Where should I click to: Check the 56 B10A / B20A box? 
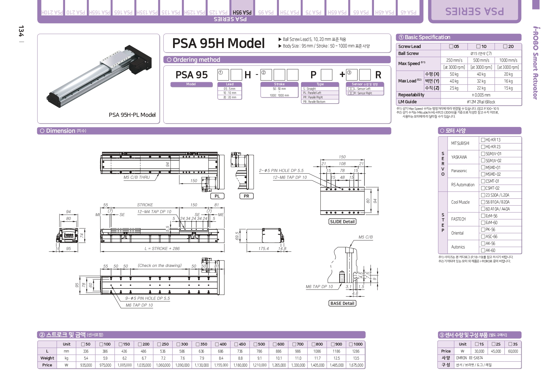tap(483, 202)
